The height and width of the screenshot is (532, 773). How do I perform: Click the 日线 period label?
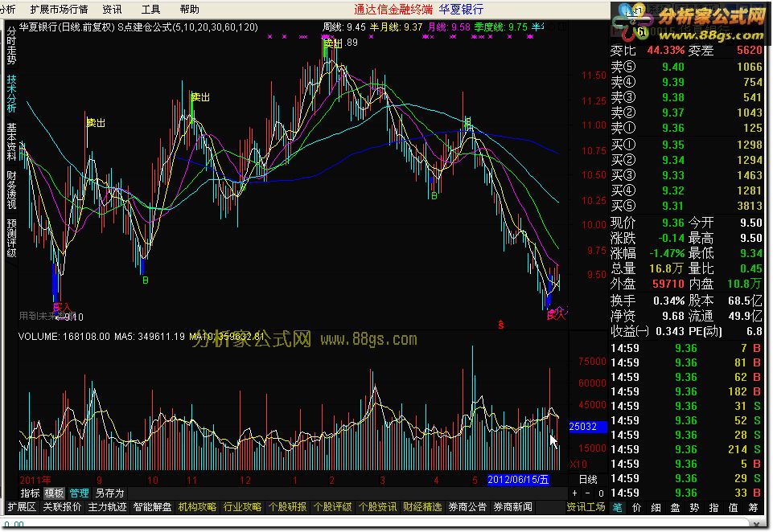coord(588,479)
